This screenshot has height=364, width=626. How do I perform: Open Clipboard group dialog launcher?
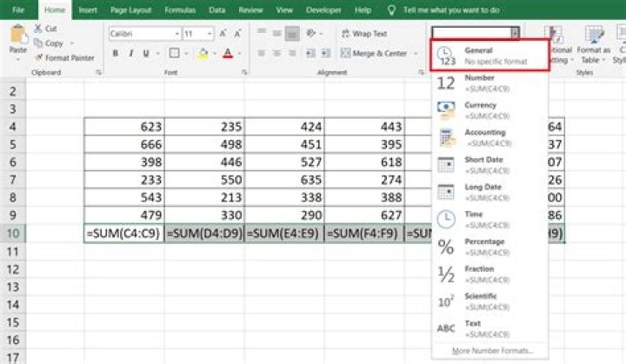(x=98, y=72)
